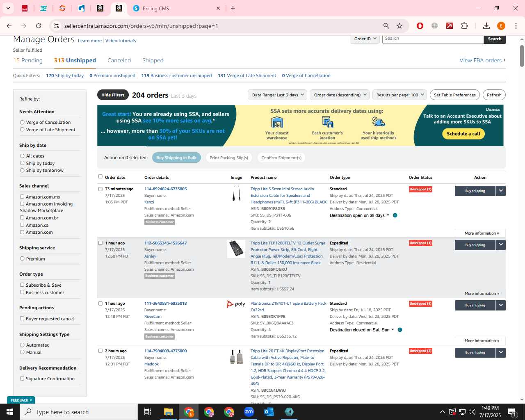Apply 119 Business customer unshipped quick filter
The height and width of the screenshot is (420, 525).
pyautogui.click(x=176, y=75)
